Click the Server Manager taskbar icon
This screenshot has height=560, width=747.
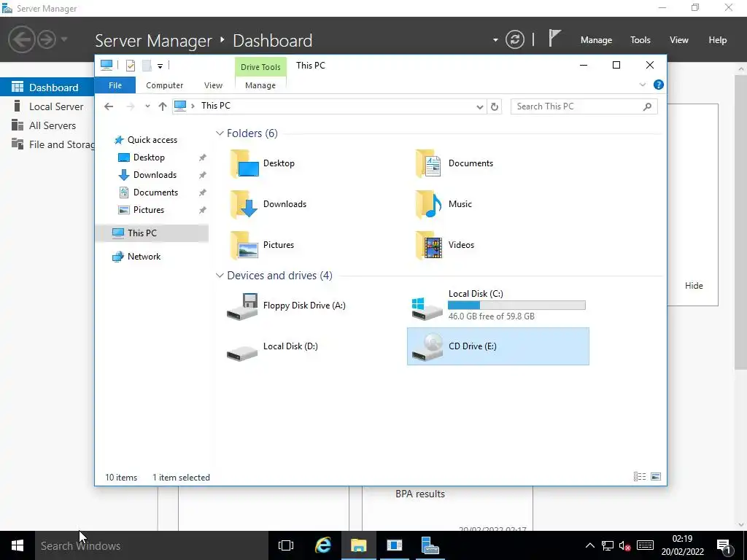(430, 545)
